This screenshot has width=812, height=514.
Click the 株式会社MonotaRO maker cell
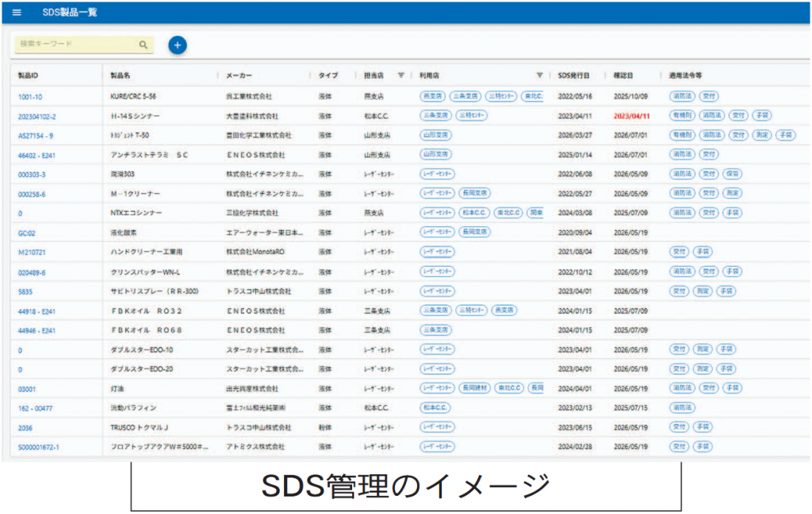(255, 251)
